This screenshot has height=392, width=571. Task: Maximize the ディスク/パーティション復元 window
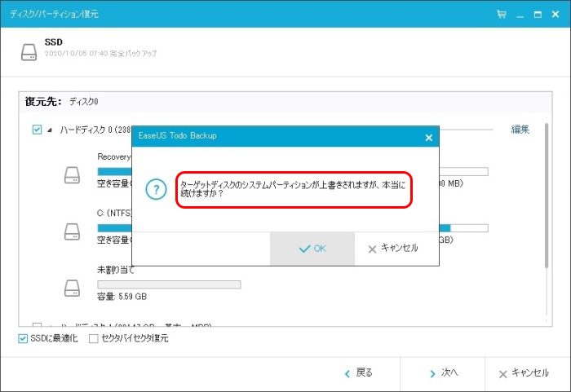[538, 15]
